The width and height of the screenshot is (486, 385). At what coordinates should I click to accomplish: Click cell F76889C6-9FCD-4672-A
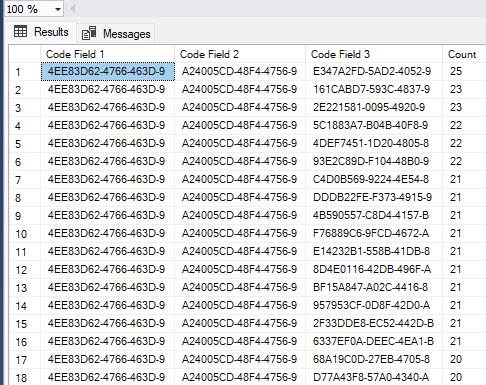[x=374, y=233]
